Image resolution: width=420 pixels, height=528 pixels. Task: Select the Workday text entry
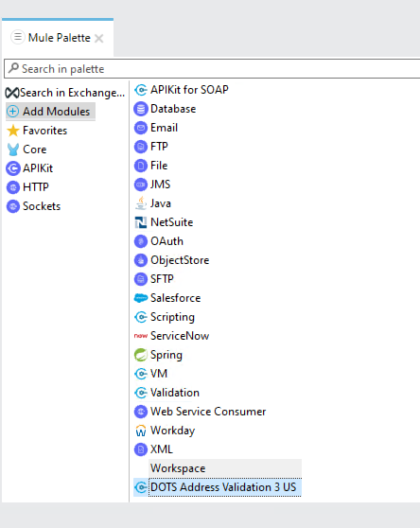pyautogui.click(x=173, y=431)
